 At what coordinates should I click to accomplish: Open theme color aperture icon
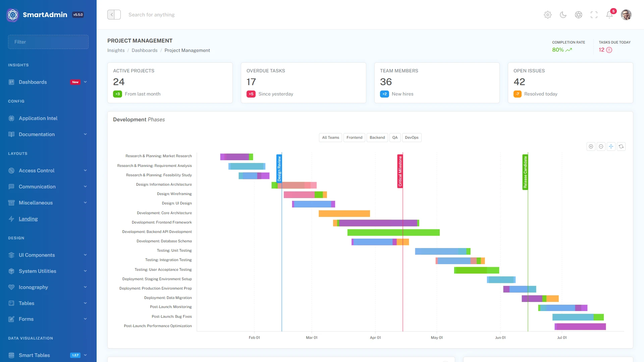(579, 15)
